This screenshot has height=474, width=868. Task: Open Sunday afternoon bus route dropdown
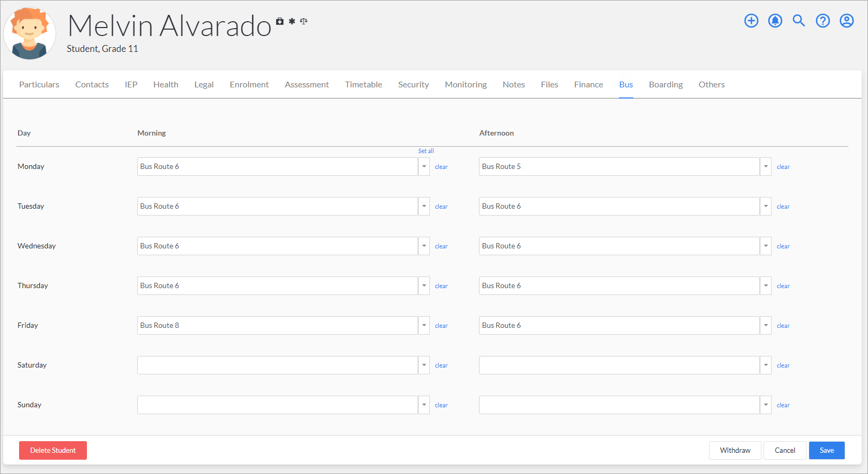(x=765, y=405)
